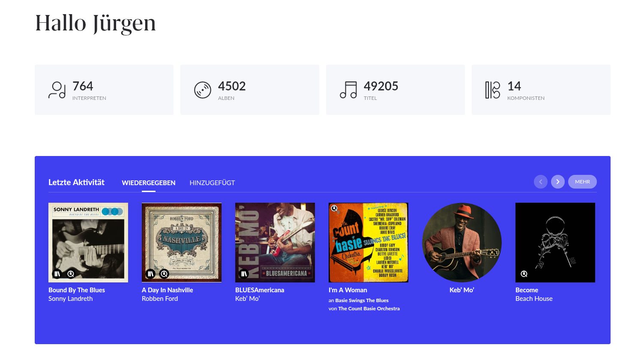644x354 pixels.
Task: Click the Qobuz badge on Become cover
Action: tap(524, 274)
